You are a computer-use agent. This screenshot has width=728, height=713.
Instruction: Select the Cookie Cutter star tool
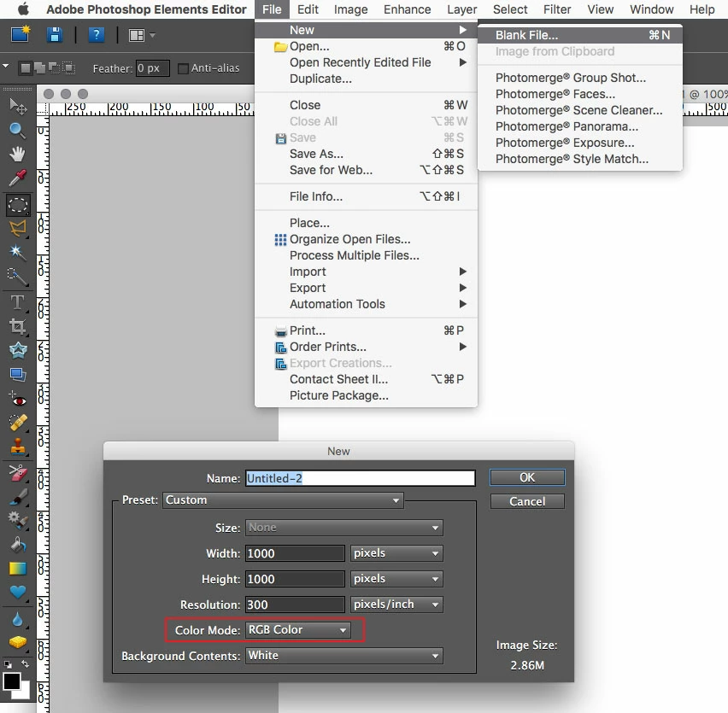[x=18, y=350]
